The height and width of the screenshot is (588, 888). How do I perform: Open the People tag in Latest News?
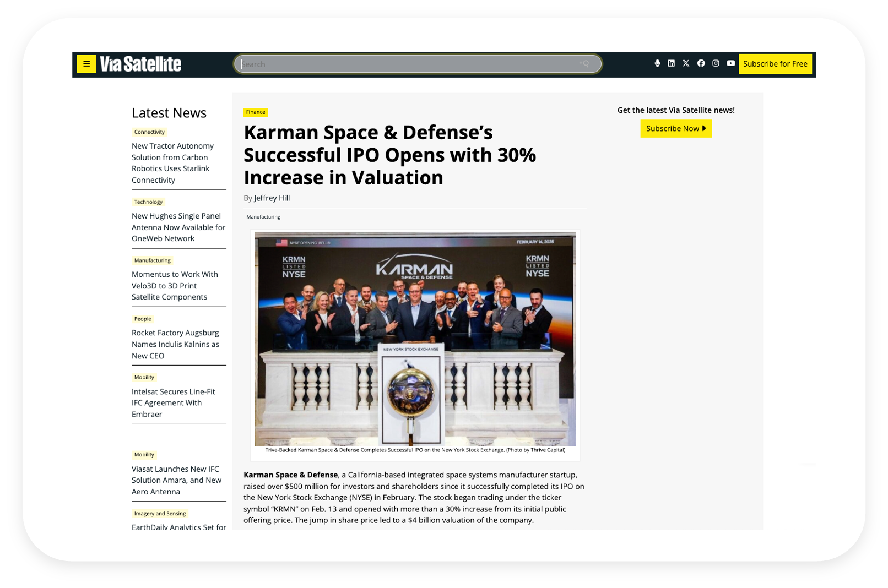click(143, 319)
